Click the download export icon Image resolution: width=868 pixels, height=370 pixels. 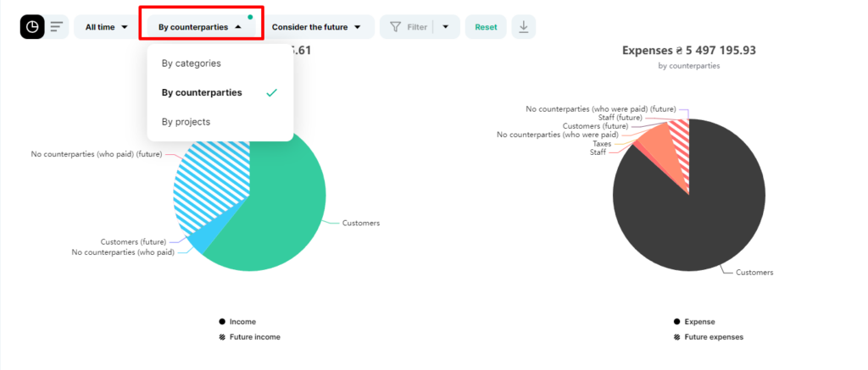pyautogui.click(x=524, y=26)
